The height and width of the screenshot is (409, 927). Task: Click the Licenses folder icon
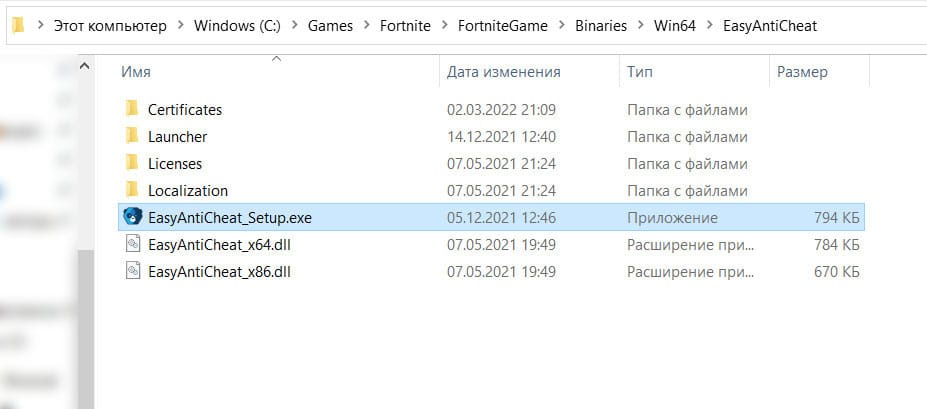coord(131,163)
